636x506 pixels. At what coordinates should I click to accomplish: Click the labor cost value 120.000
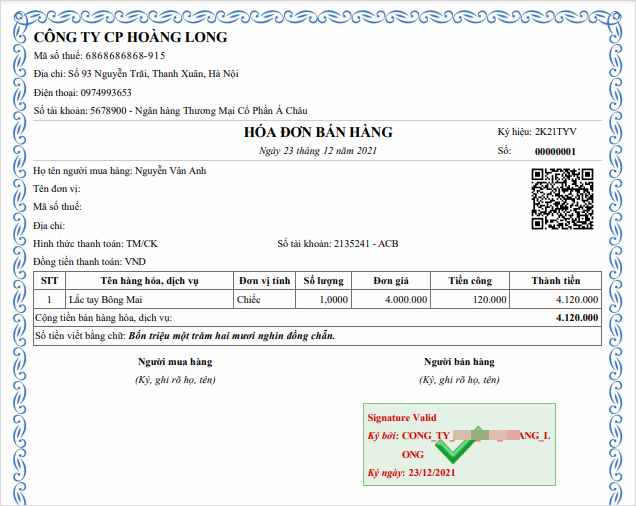point(490,300)
